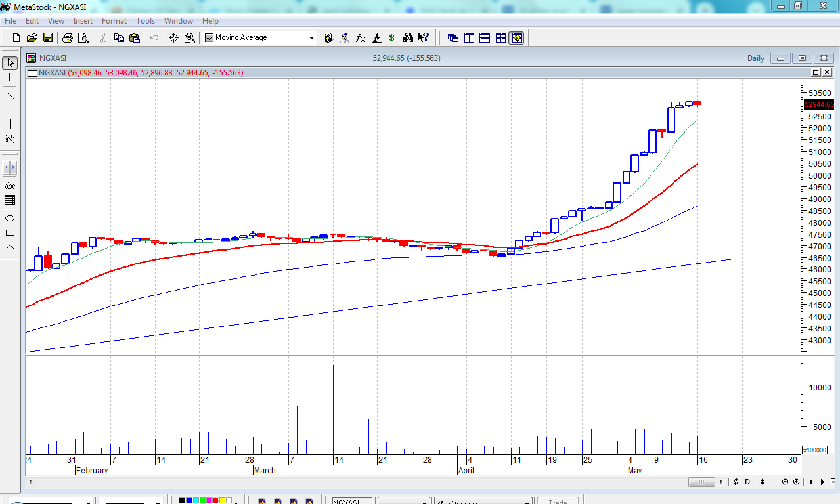The width and height of the screenshot is (840, 504).
Task: Click the NGXASI symbol field at bottom
Action: pyautogui.click(x=351, y=502)
